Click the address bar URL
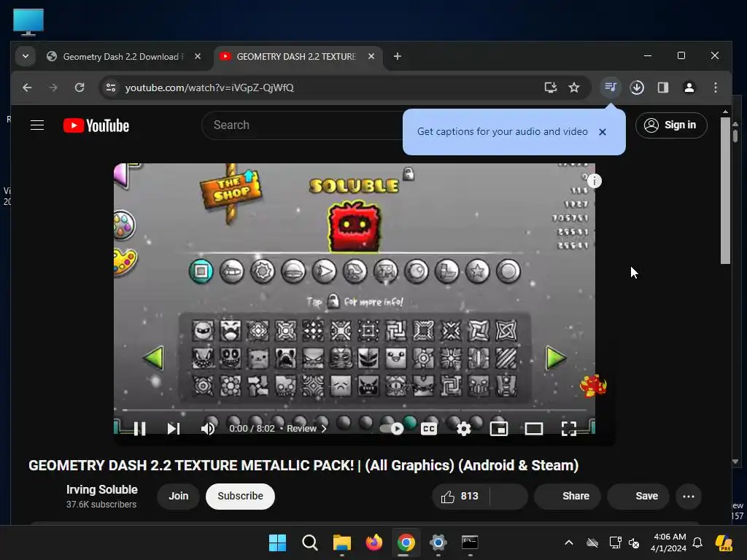The width and height of the screenshot is (747, 560). [209, 87]
